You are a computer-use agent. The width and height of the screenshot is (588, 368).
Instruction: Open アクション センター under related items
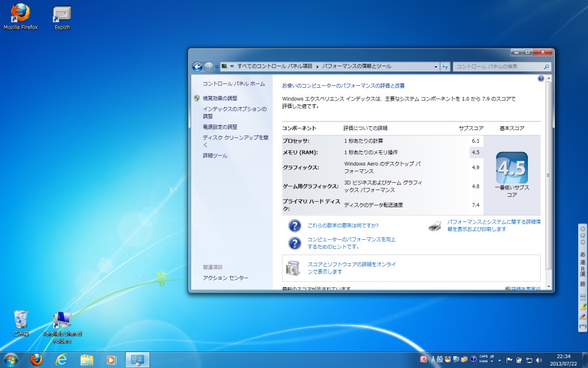point(226,278)
